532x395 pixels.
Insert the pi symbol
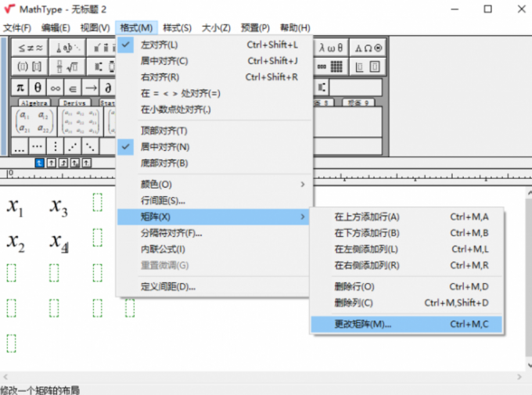point(20,88)
